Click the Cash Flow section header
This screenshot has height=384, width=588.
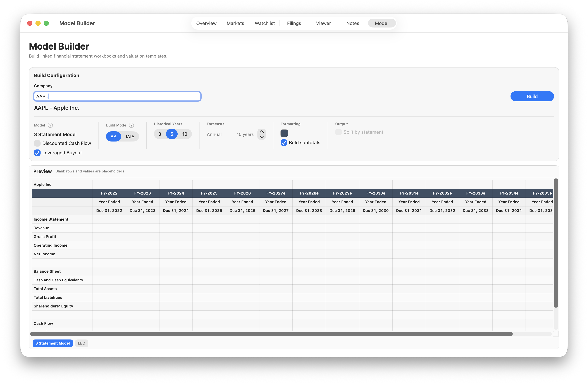tap(43, 324)
